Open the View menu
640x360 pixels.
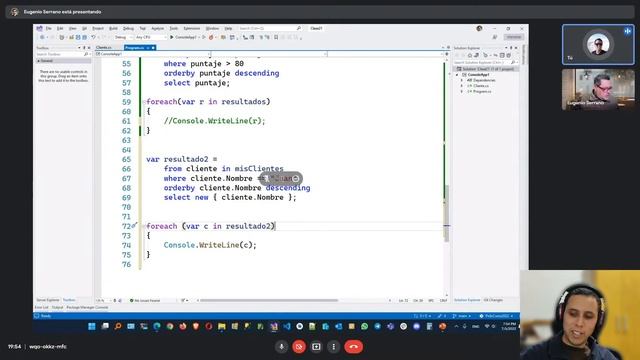click(72, 28)
